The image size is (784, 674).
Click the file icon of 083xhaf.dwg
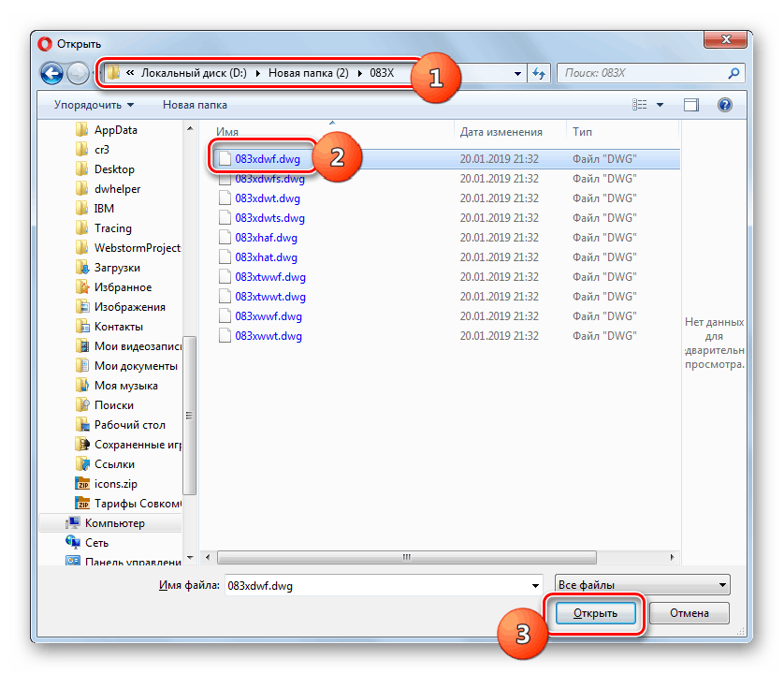point(225,238)
